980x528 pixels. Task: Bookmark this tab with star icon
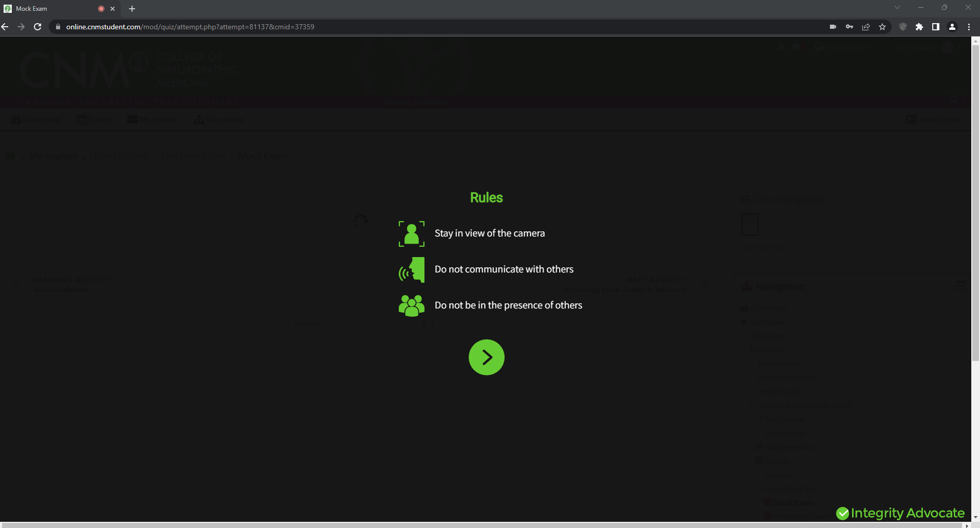click(882, 27)
